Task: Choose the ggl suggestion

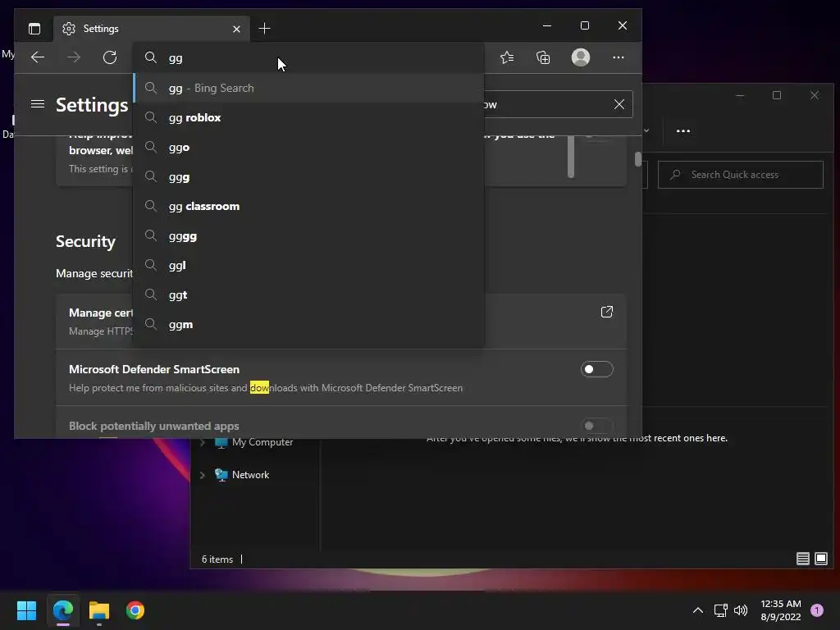Action: (x=308, y=265)
